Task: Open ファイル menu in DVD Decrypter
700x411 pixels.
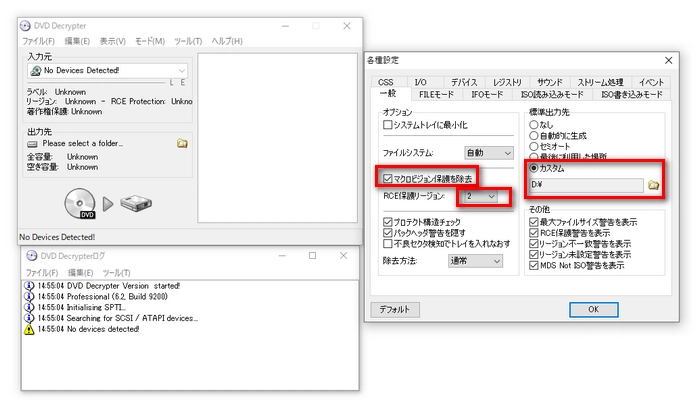Action: pos(38,41)
